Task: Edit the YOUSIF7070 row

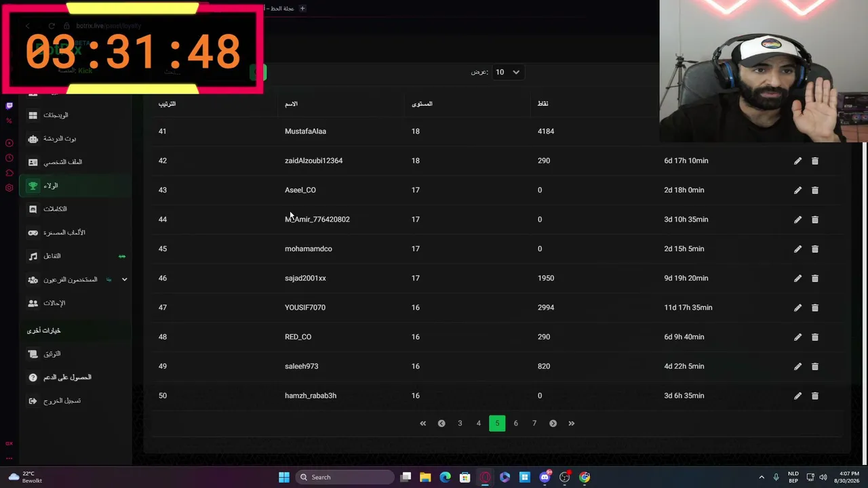Action: (797, 308)
